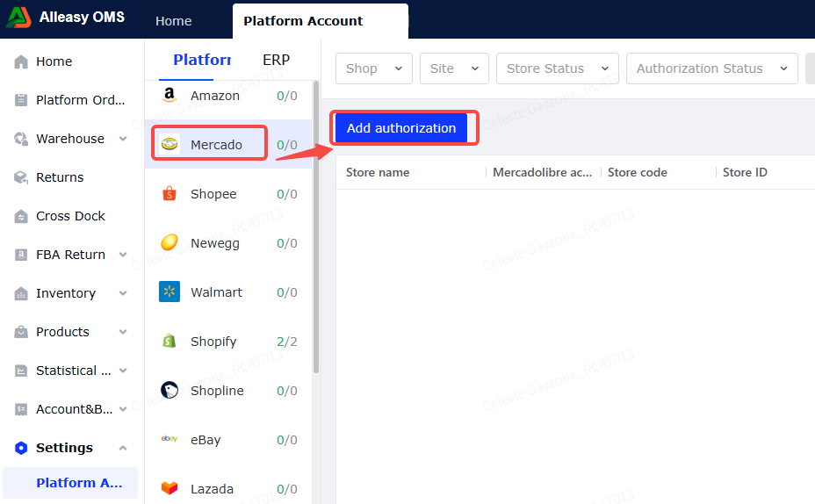Expand the Inventory menu chevron

123,293
